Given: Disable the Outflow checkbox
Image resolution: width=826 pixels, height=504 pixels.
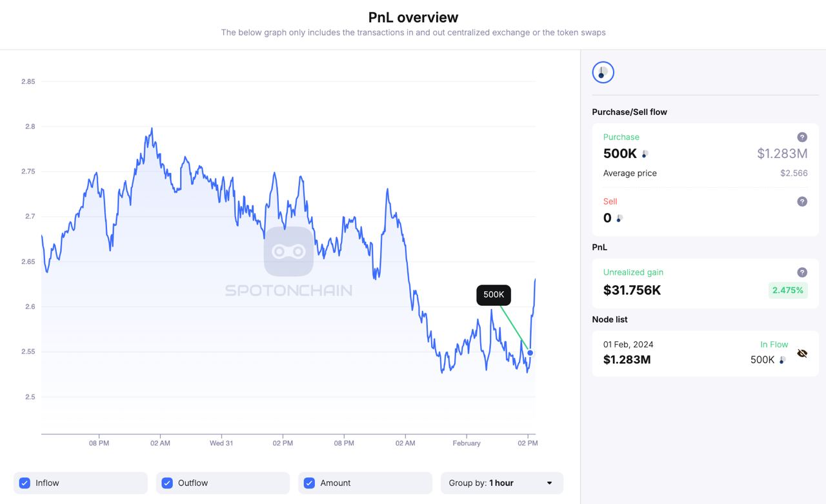Looking at the screenshot, I should pos(167,483).
